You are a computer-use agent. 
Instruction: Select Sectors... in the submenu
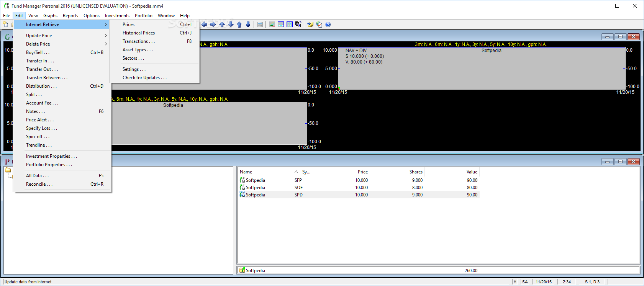click(155, 58)
